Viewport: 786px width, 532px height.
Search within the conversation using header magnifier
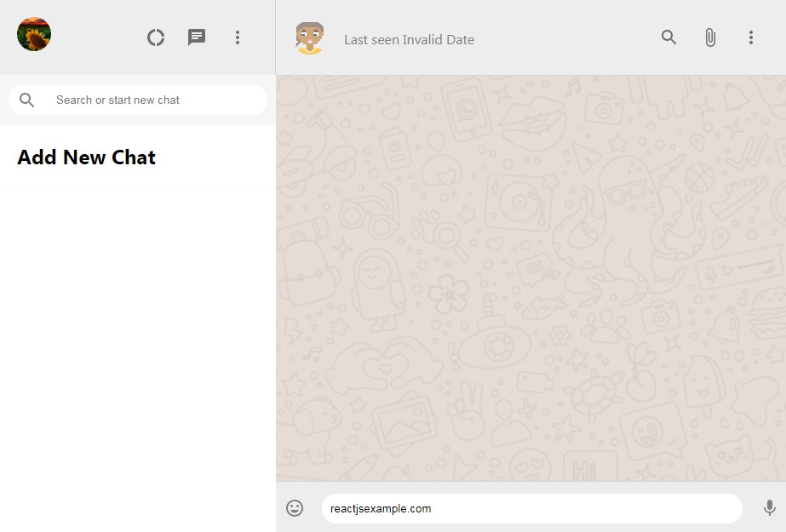[x=669, y=37]
